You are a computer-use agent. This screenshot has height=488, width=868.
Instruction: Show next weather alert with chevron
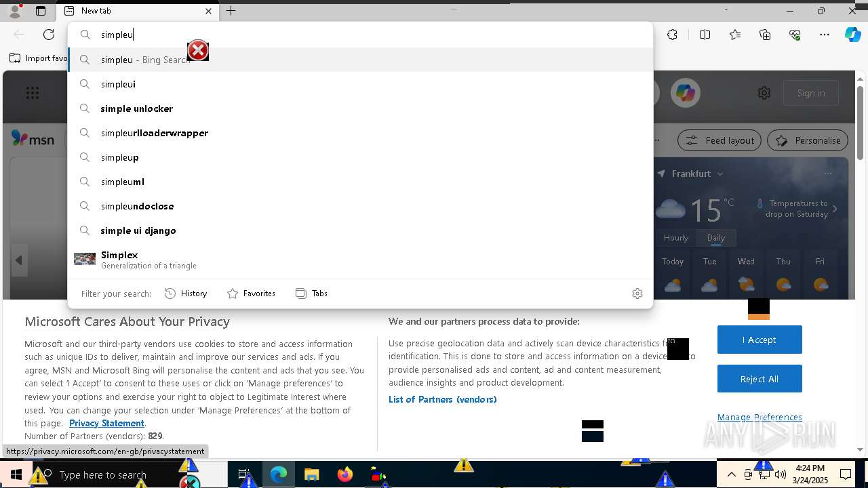coord(835,209)
